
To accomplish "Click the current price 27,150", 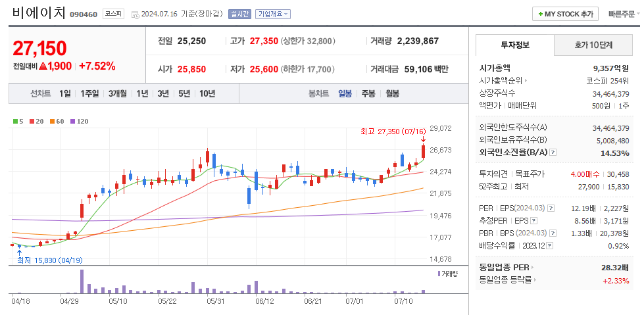I will pyautogui.click(x=39, y=49).
